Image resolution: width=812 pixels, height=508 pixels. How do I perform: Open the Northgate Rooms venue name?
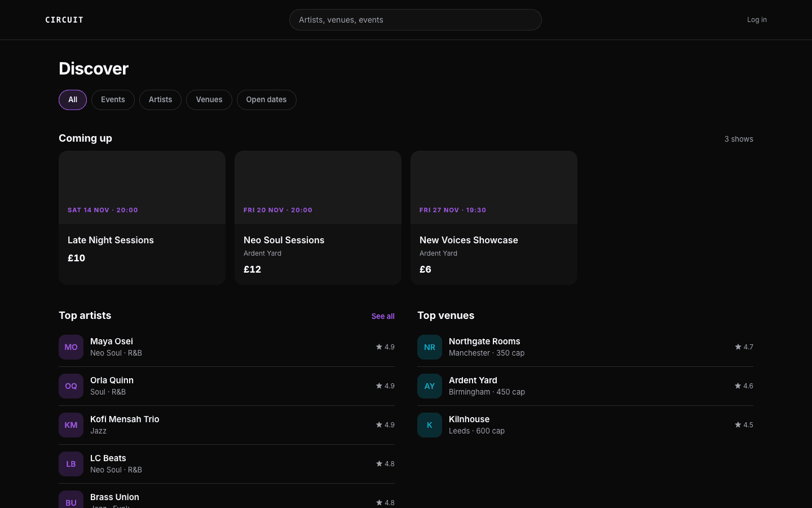click(484, 341)
